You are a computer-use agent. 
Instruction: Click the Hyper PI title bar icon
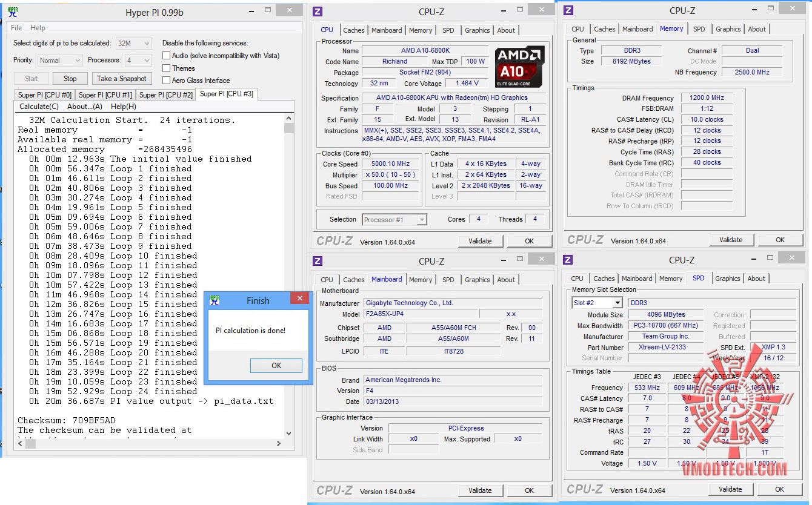click(x=12, y=12)
